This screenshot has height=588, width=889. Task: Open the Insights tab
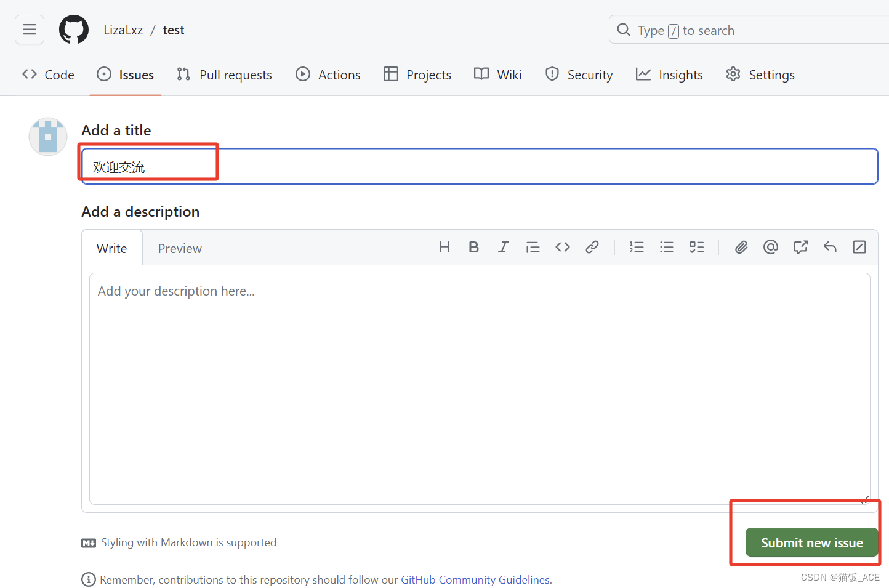tap(669, 75)
